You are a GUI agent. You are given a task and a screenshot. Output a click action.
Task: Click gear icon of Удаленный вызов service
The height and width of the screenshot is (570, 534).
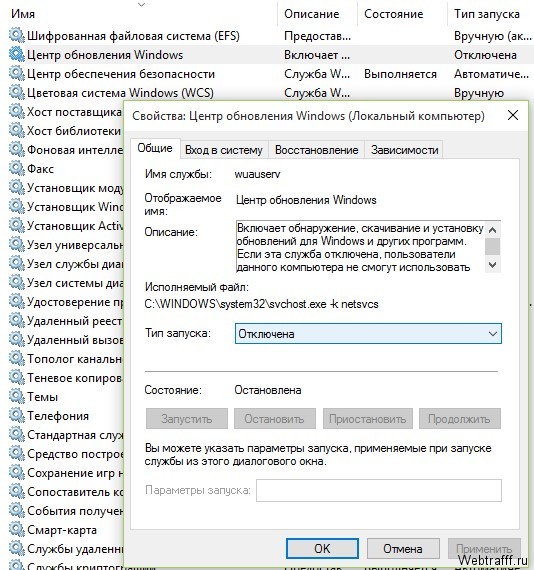tap(16, 340)
